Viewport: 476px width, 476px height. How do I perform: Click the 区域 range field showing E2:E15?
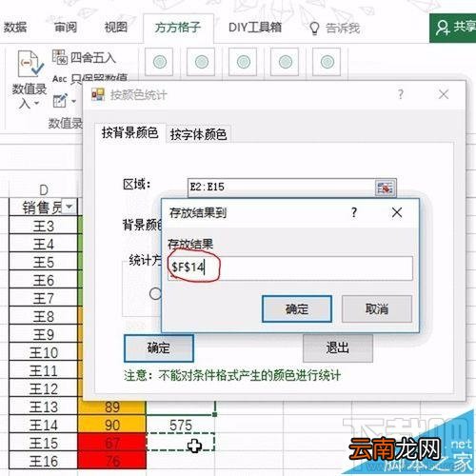281,188
